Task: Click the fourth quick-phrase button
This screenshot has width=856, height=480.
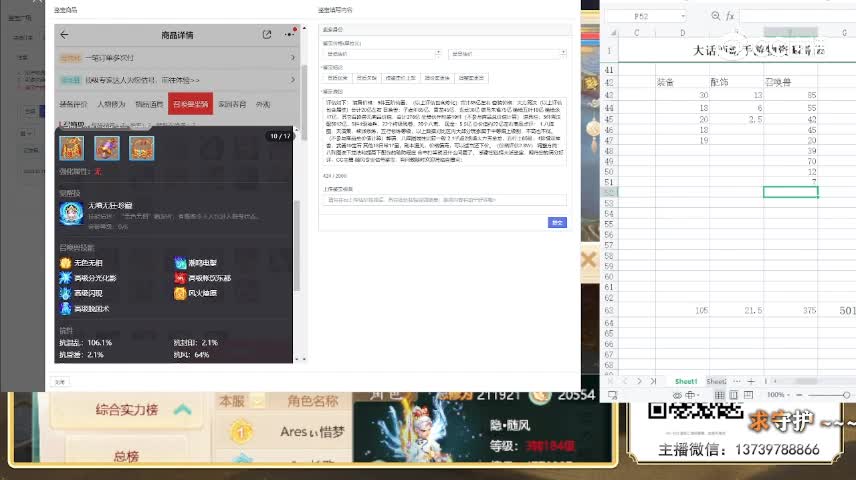Action: point(437,78)
